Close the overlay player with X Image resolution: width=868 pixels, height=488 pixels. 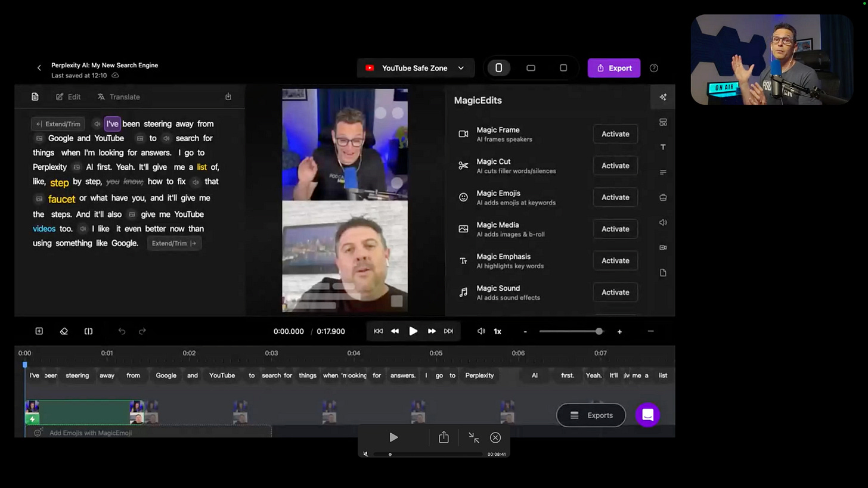click(495, 438)
